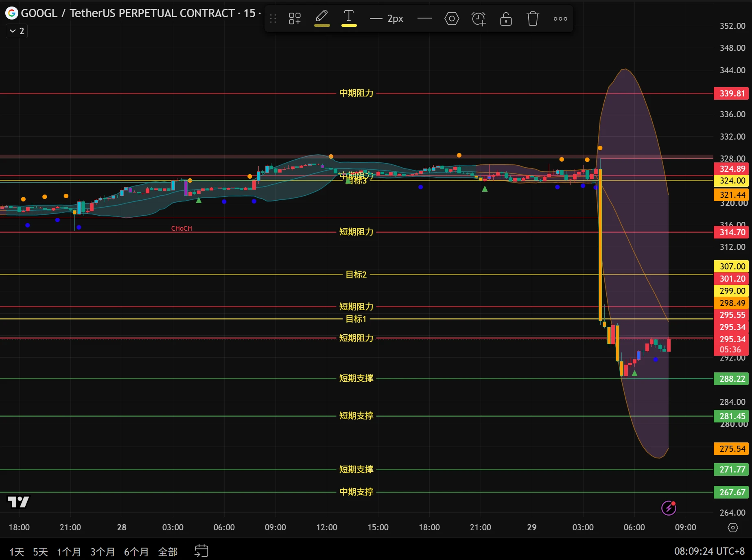Open more options in the drawing toolbar
752x560 pixels.
(x=560, y=19)
